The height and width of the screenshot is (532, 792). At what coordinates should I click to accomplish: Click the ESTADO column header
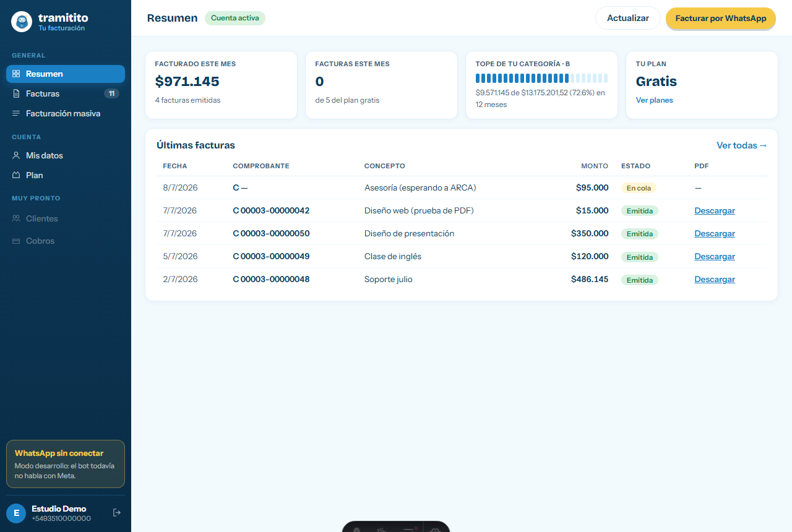(x=636, y=166)
